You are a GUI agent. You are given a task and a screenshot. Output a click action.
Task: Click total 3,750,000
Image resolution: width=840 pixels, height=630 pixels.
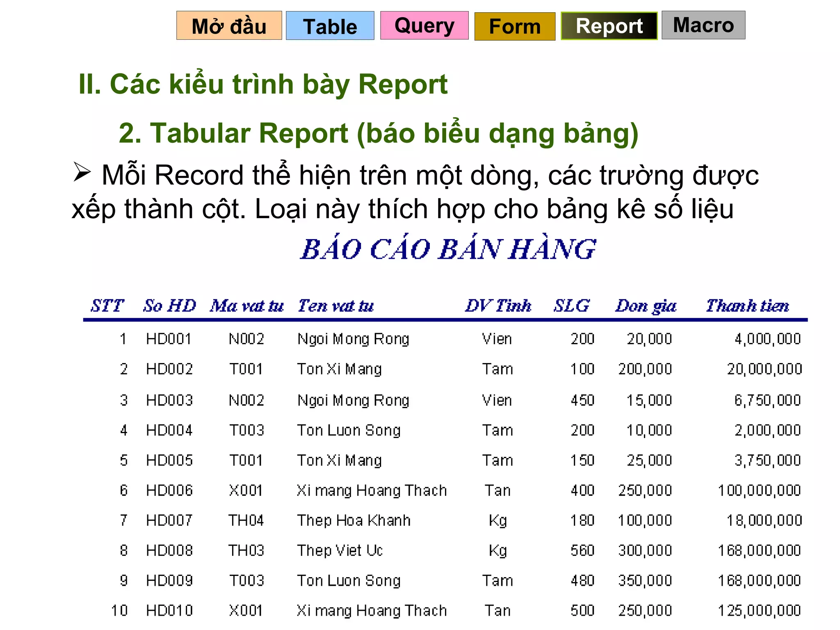[x=767, y=461]
